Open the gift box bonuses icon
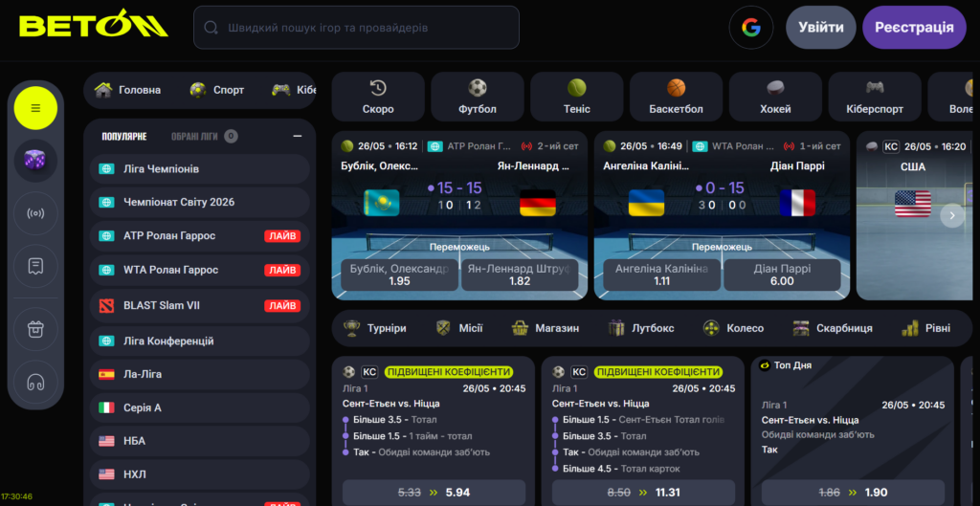This screenshot has height=506, width=980. click(35, 329)
